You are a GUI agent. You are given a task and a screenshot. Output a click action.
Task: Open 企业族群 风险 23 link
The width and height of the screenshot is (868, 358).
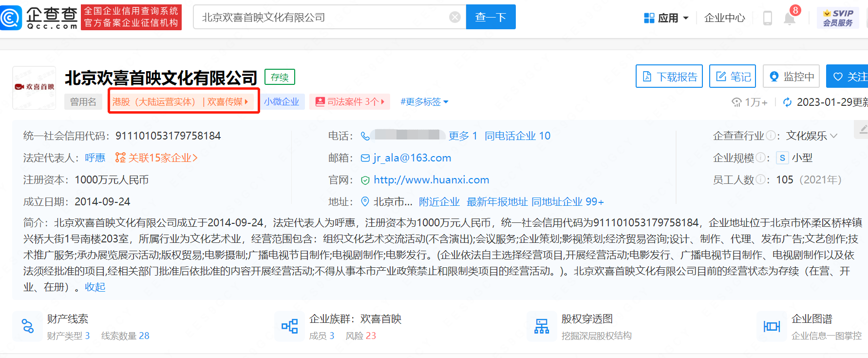(x=360, y=336)
